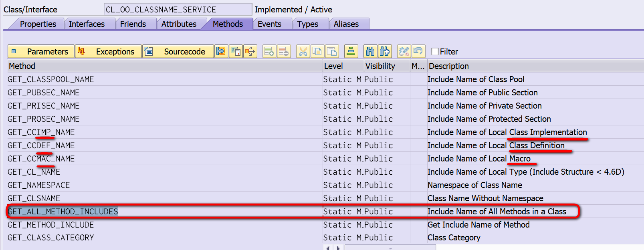This screenshot has width=644, height=250.
Task: Click the Visibility column header
Action: [380, 66]
